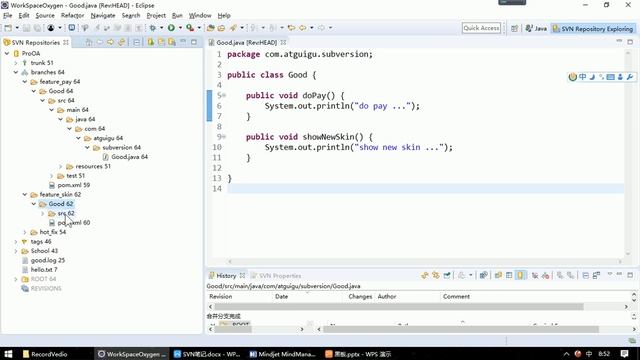Click New Repository Location icon in SVN Repositories

151,42
